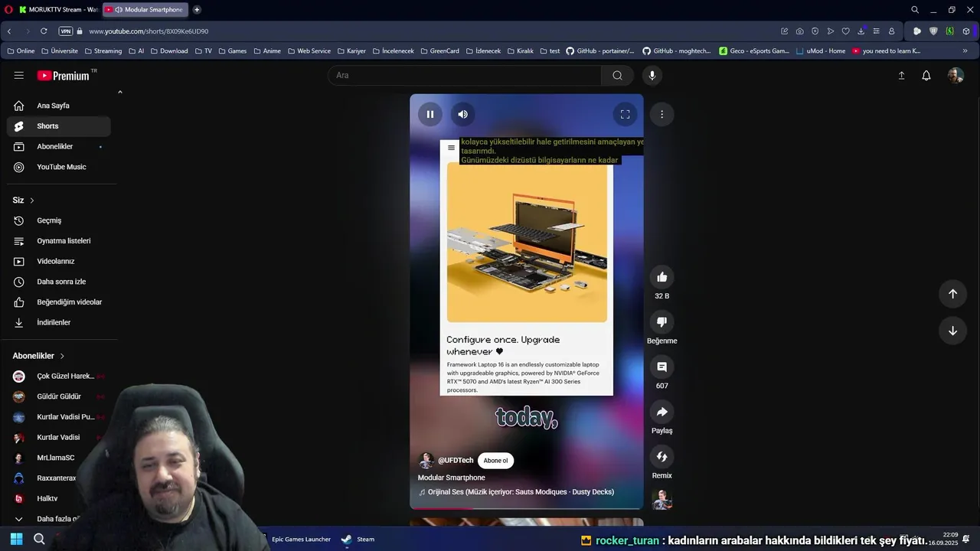
Task: Like the Short with thumbs up
Action: point(661,277)
